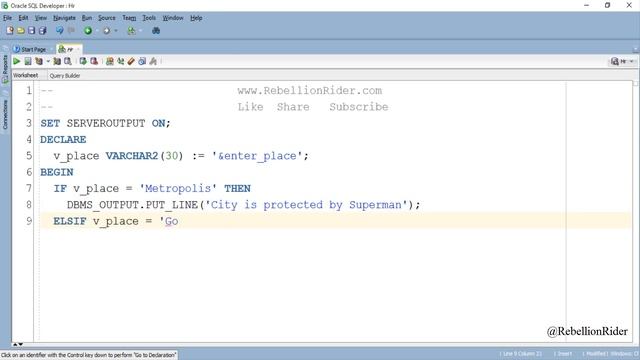The width and height of the screenshot is (640, 360).
Task: Open the Edit menu
Action: (23, 18)
